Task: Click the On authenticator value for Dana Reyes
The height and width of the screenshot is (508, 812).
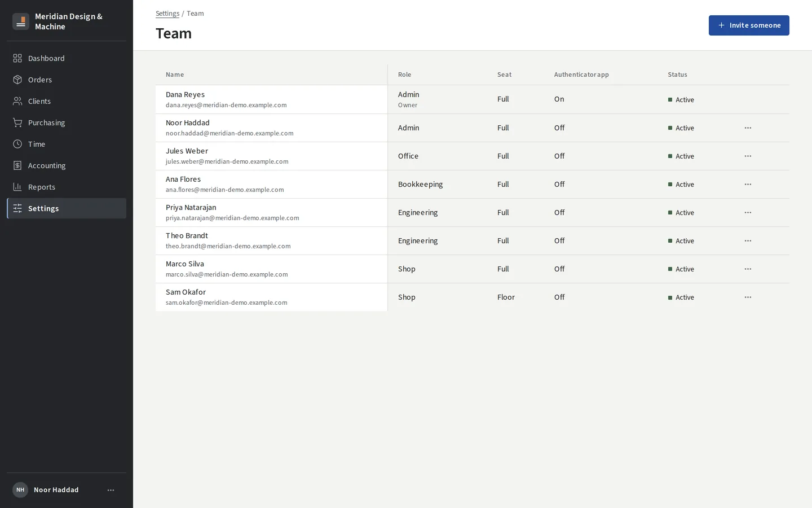Action: pos(559,99)
